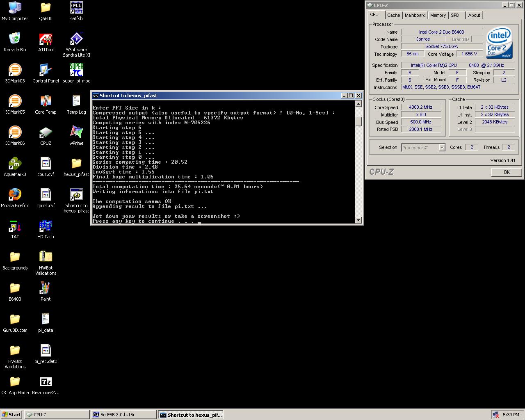Open My Computer desktop icon
This screenshot has width=525, height=420.
coord(15,11)
